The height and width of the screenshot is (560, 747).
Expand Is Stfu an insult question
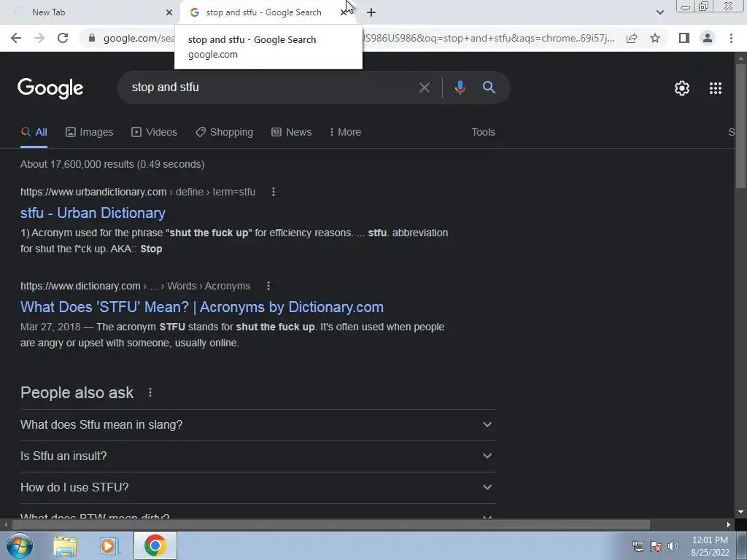pyautogui.click(x=258, y=456)
